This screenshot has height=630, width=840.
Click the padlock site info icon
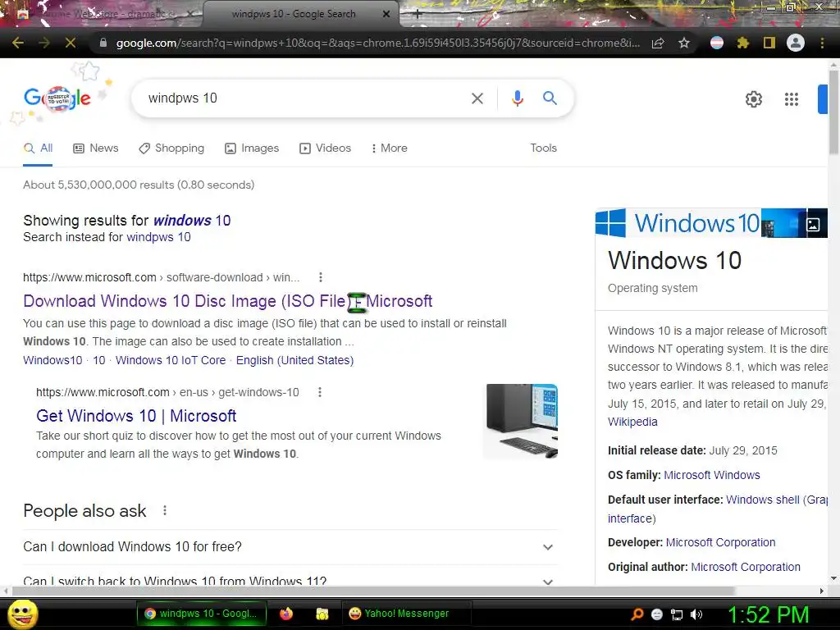click(103, 43)
